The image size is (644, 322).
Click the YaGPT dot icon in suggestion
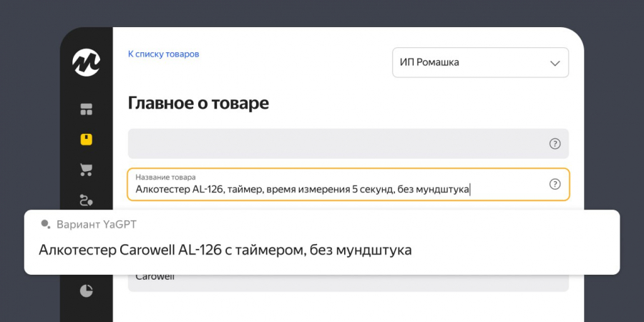(x=45, y=224)
